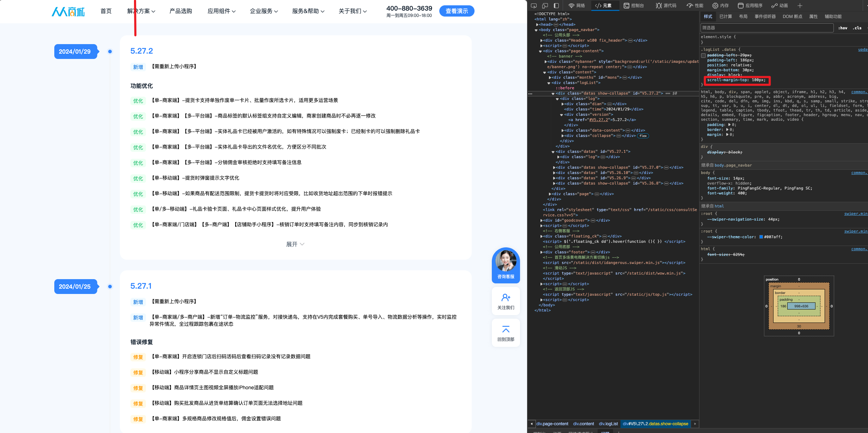This screenshot has width=868, height=433.
Task: Open the 服务&帮助 dropdown menu
Action: click(308, 11)
